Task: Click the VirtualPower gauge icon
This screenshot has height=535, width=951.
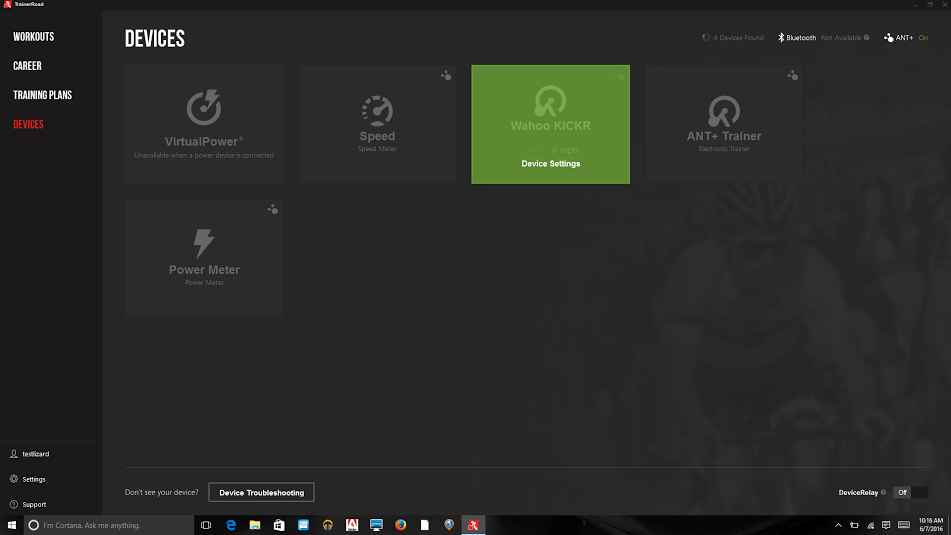Action: coord(204,107)
